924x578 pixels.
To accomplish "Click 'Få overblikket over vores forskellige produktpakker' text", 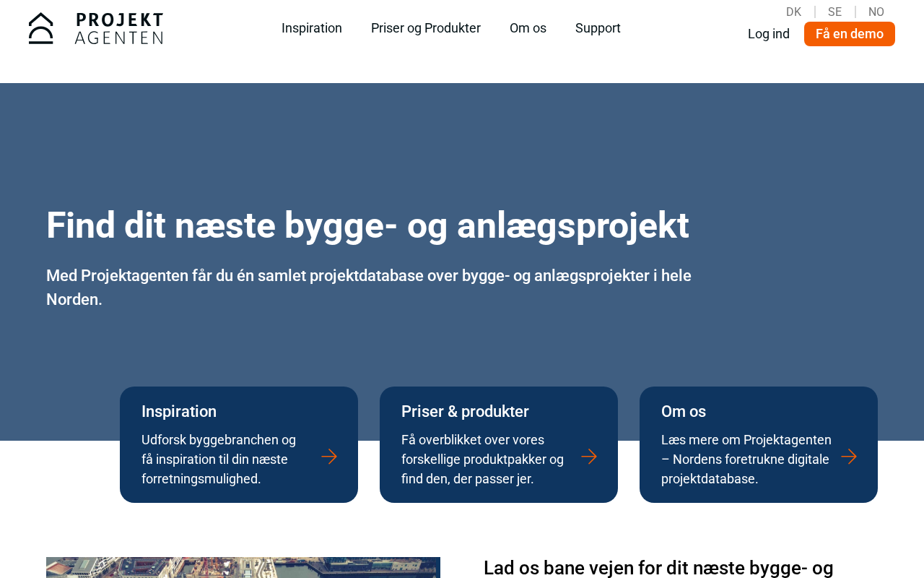I will coord(482,460).
